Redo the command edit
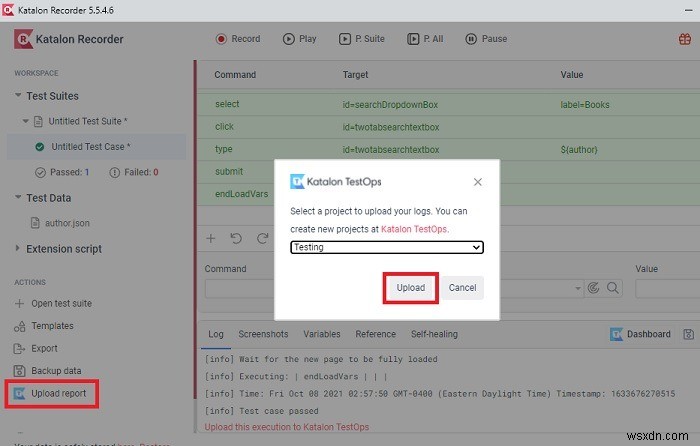 [x=262, y=238]
